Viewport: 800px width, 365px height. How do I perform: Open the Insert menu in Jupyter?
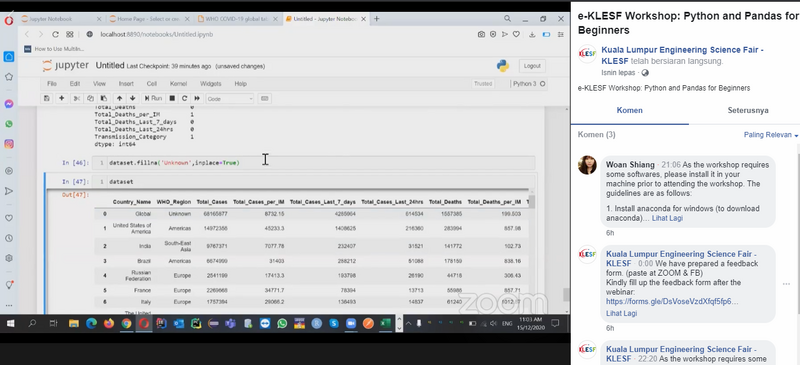point(126,84)
